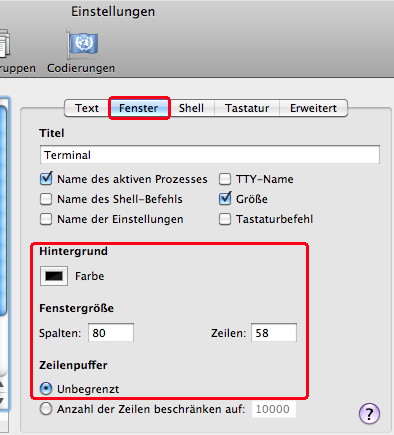Check the Name der Einstellungen option
The height and width of the screenshot is (435, 394).
(46, 219)
